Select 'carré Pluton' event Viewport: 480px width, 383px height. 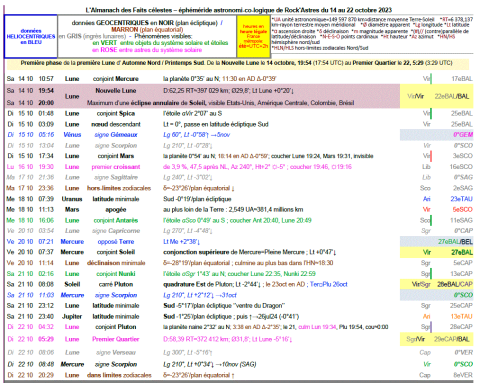[116, 284]
